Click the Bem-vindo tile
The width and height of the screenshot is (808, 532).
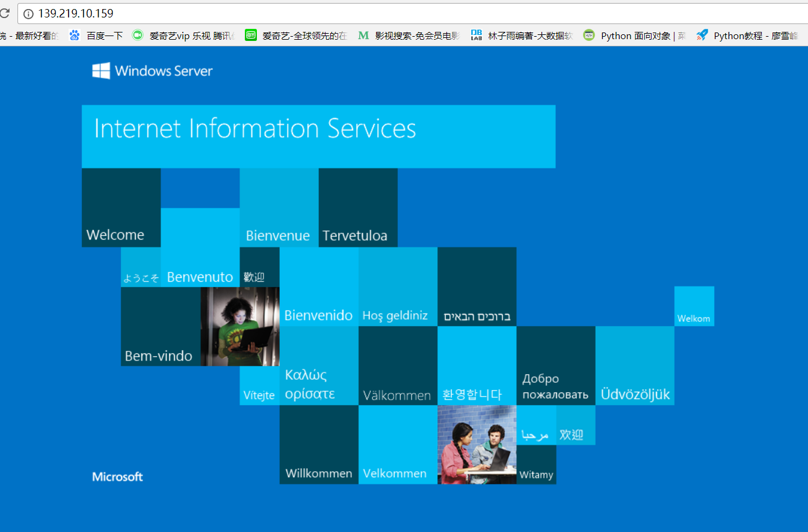pos(161,326)
